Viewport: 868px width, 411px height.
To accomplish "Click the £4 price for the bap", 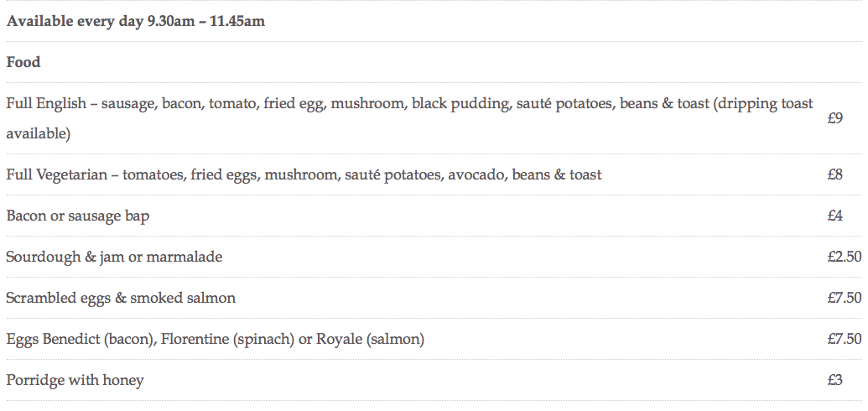I will pos(834,216).
